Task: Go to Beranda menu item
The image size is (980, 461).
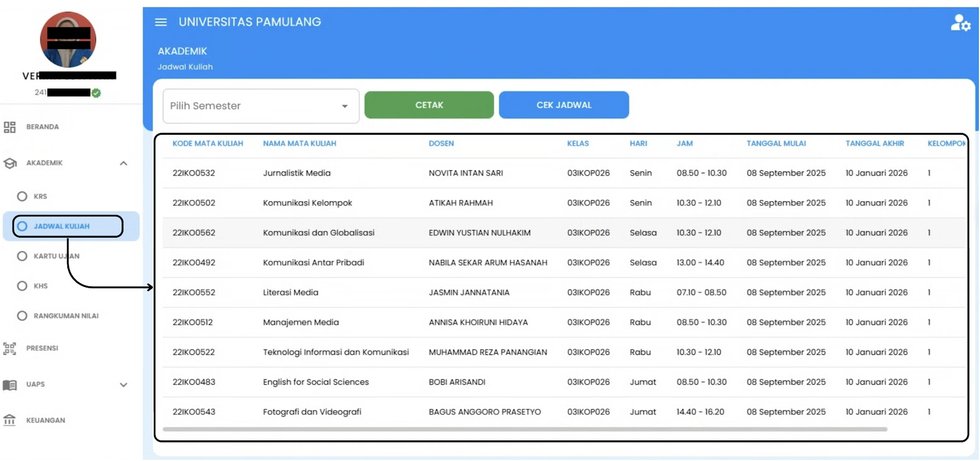Action: point(42,127)
